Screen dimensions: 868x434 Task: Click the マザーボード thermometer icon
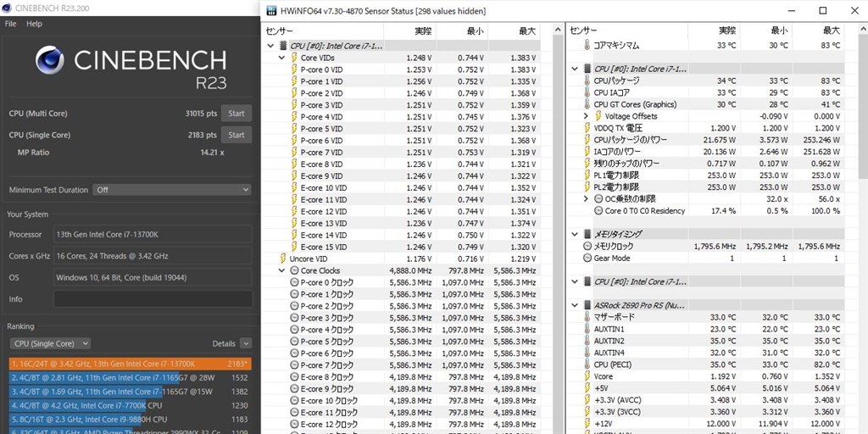[x=587, y=317]
